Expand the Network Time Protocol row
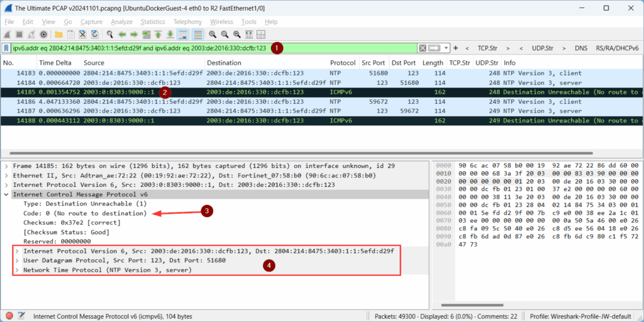The width and height of the screenshot is (644, 322). click(17, 270)
